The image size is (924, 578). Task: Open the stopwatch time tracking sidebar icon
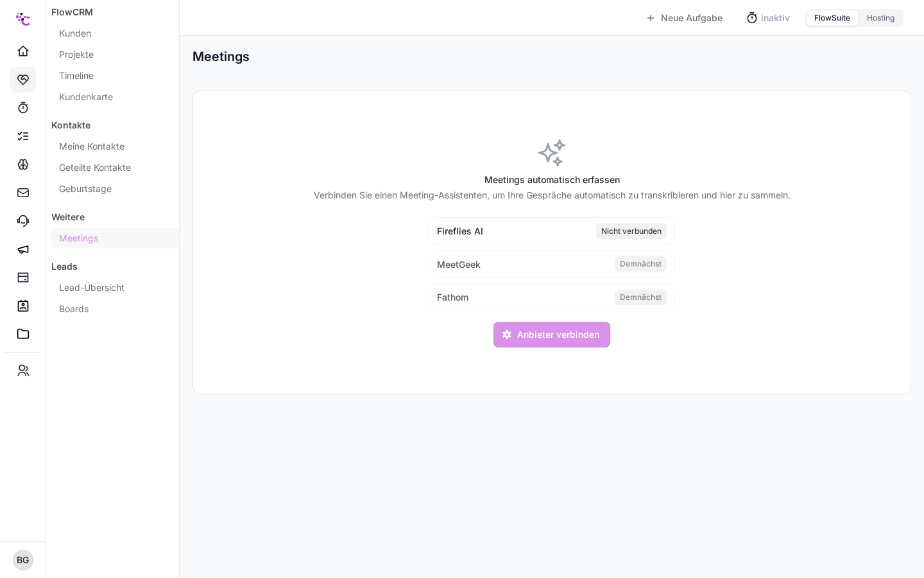23,108
